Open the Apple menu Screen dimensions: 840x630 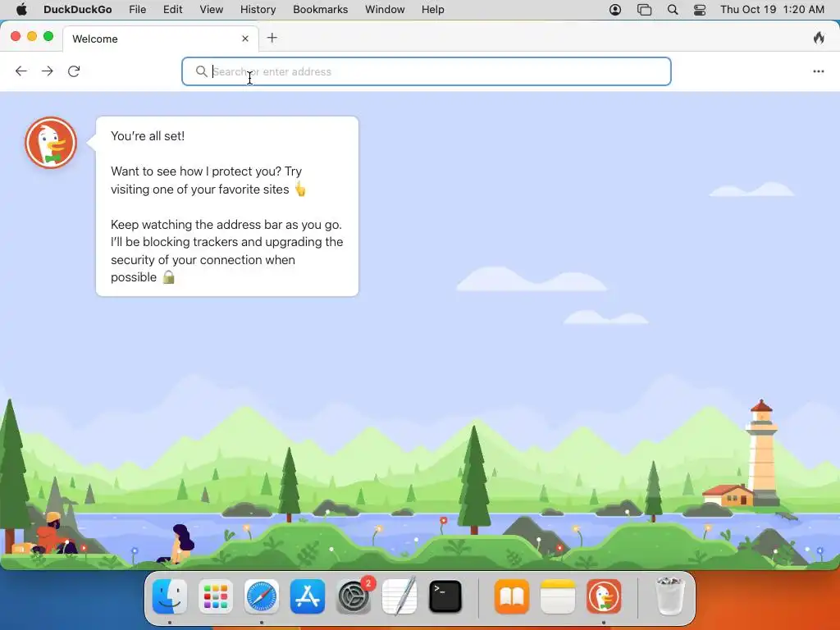pyautogui.click(x=21, y=10)
